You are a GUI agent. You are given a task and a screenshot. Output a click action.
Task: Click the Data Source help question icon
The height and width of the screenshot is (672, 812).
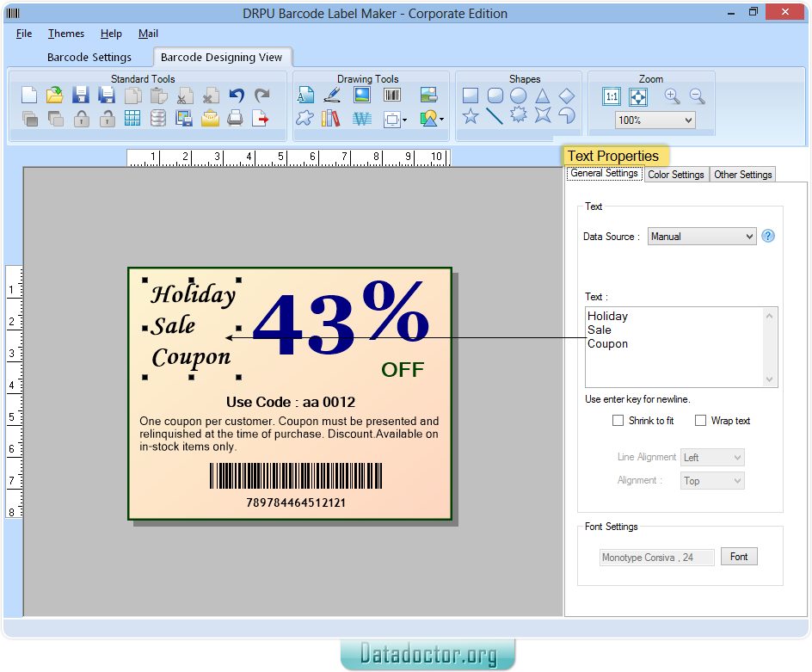click(x=768, y=237)
